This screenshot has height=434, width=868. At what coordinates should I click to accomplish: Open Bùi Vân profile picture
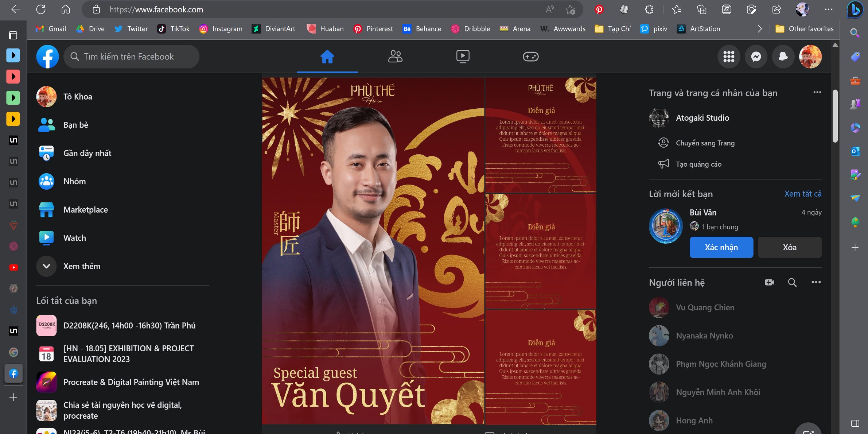(x=666, y=226)
